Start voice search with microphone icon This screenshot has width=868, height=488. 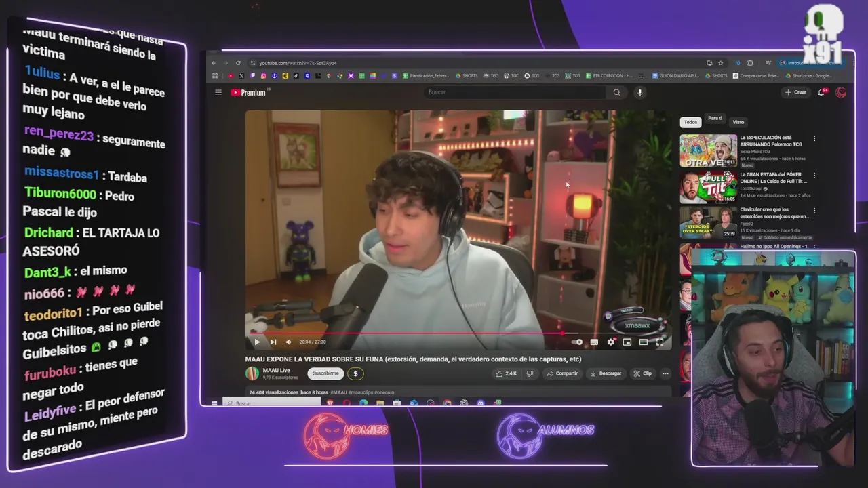pos(639,92)
